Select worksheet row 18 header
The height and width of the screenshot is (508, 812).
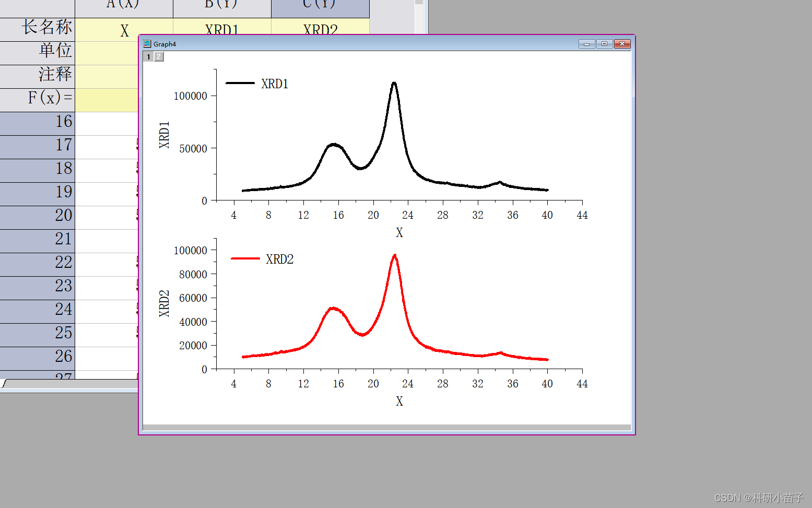pos(38,171)
